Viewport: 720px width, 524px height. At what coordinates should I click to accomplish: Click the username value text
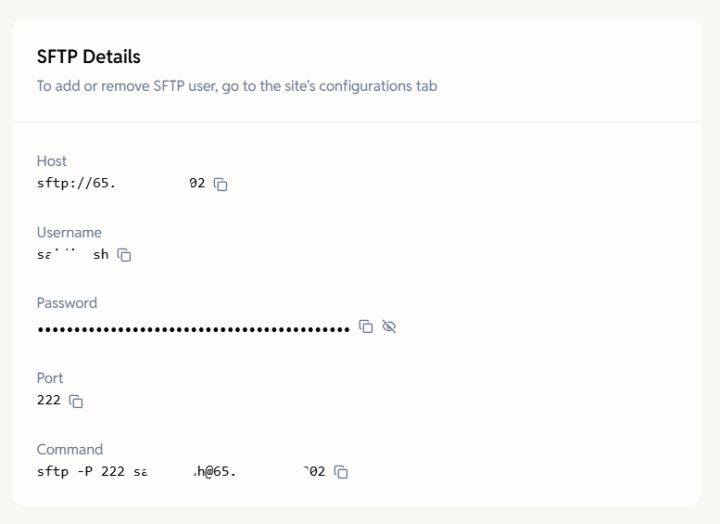[72, 255]
